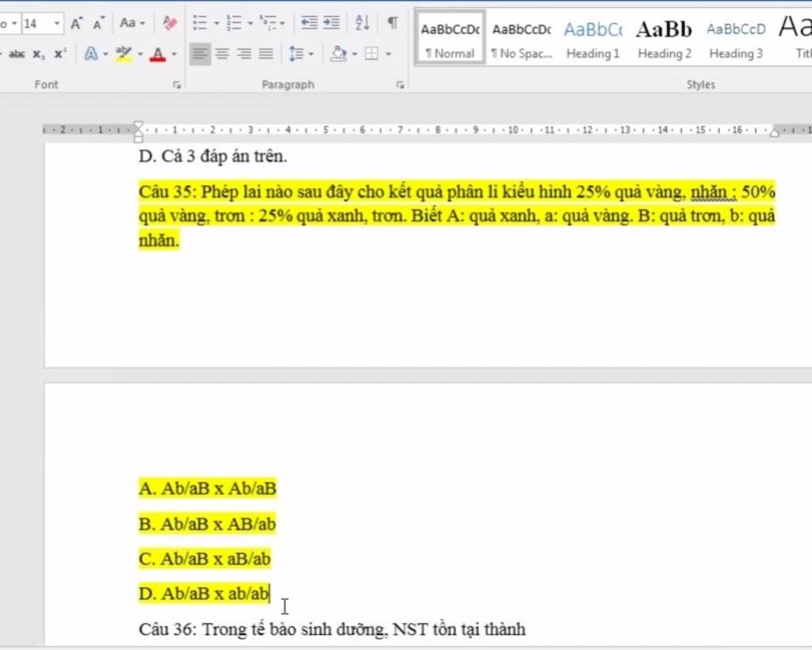Apply text highlight color
The height and width of the screenshot is (650, 812).
(x=123, y=54)
